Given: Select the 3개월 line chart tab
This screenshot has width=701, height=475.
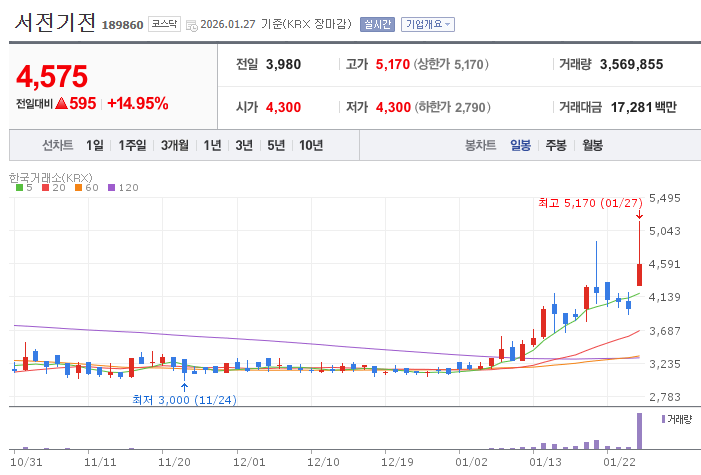Looking at the screenshot, I should (x=175, y=145).
